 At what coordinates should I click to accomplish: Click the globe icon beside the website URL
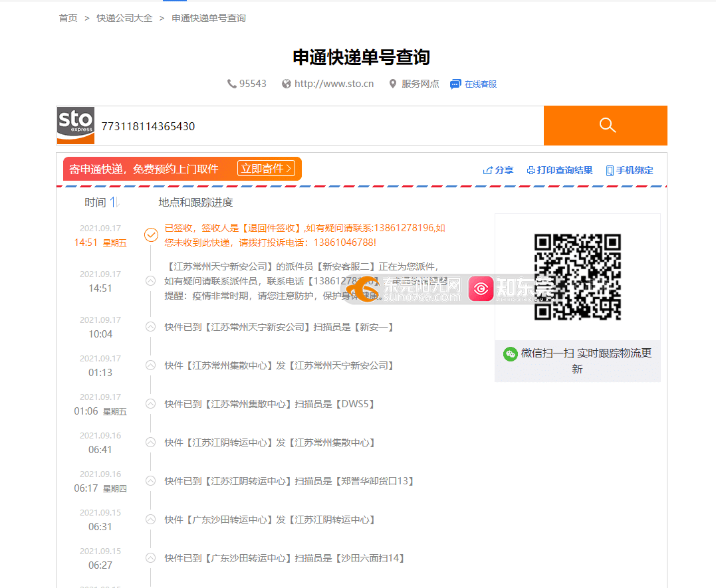click(x=287, y=84)
